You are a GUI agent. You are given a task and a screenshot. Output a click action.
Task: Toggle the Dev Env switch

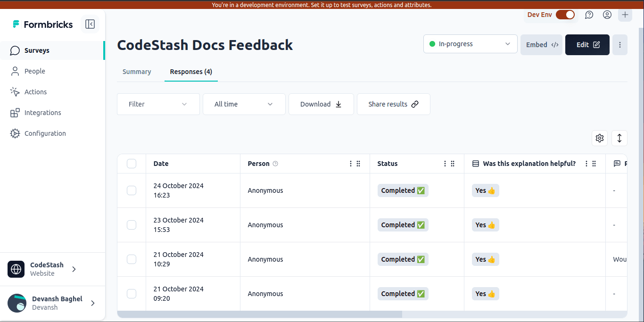(x=565, y=15)
